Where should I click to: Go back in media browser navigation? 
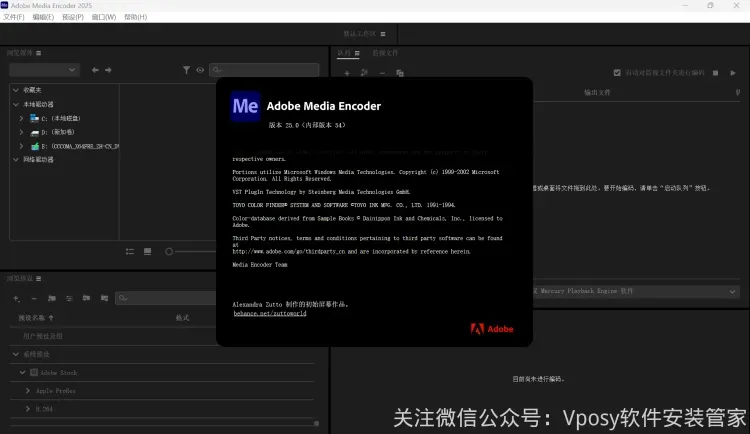[95, 70]
